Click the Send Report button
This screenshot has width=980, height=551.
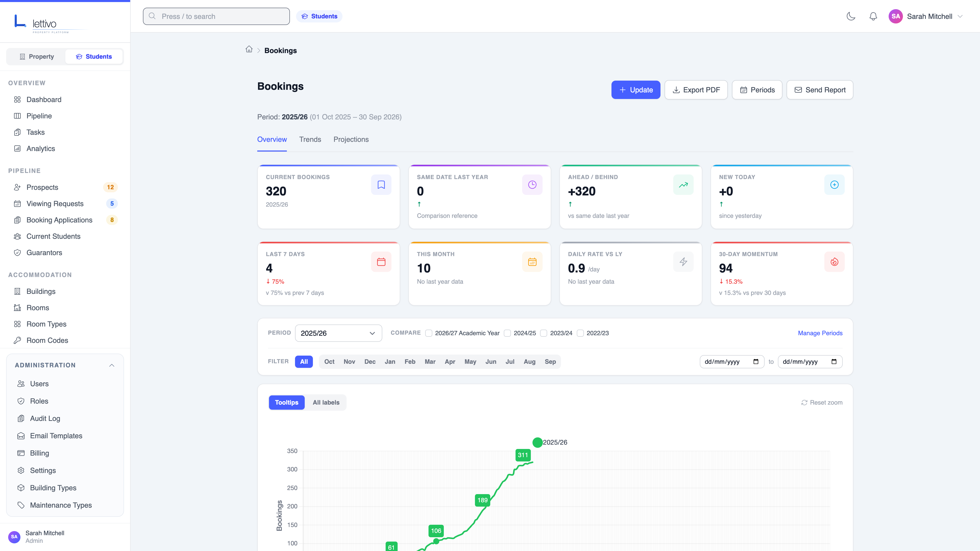819,90
